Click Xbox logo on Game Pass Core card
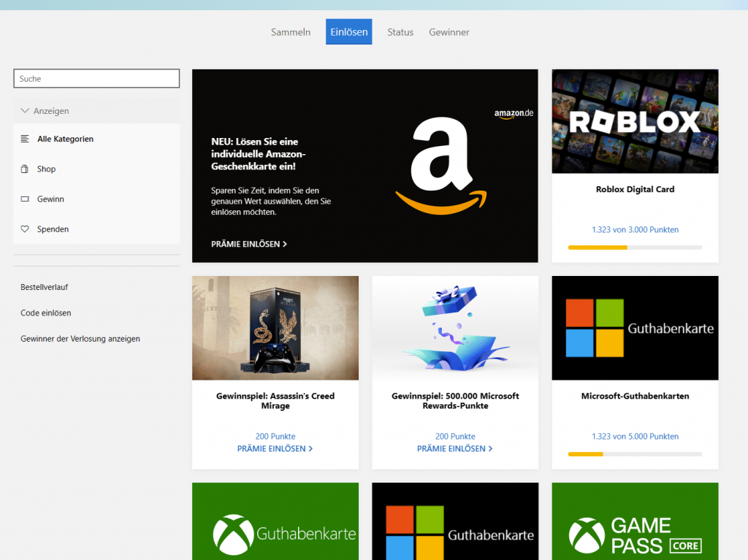Image resolution: width=748 pixels, height=560 pixels. pos(587,535)
